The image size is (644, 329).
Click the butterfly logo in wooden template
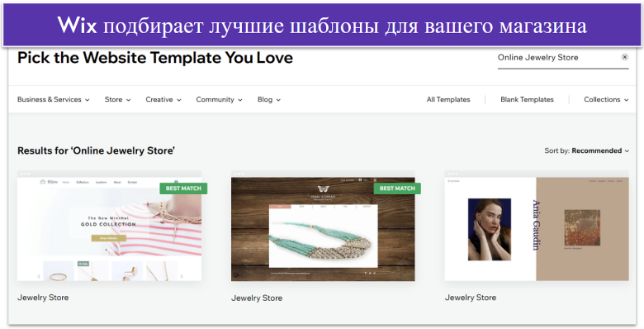pos(323,189)
